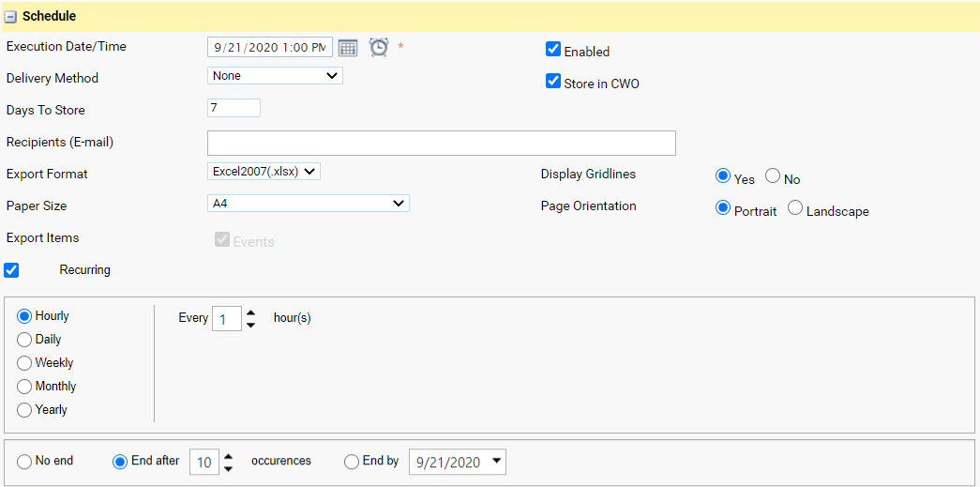980x487 pixels.
Task: Open the End by date dropdown
Action: [496, 462]
